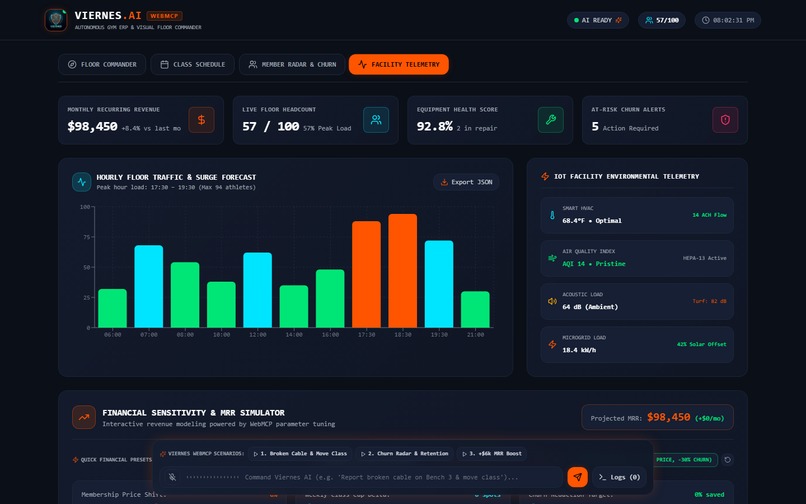This screenshot has width=806, height=504.
Task: Click the 'AQI 14 • Pristine' reading
Action: coord(594,264)
